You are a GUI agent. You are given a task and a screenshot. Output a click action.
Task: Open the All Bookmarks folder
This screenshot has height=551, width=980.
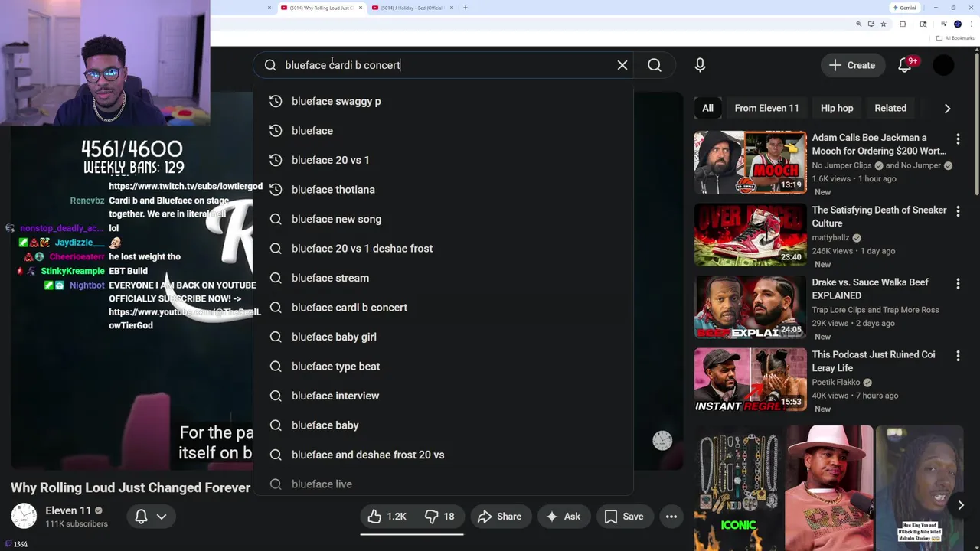coord(955,38)
